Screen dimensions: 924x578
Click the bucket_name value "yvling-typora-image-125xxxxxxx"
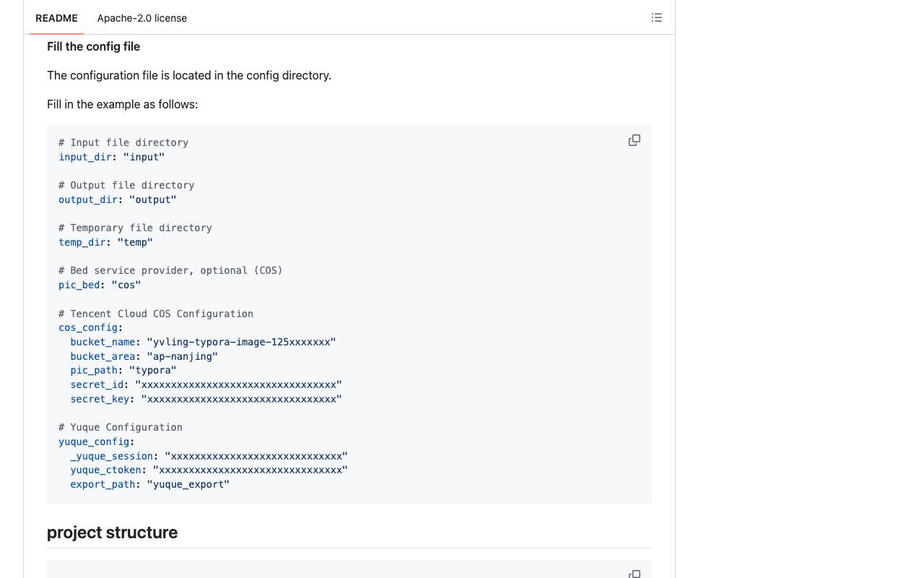coord(241,342)
